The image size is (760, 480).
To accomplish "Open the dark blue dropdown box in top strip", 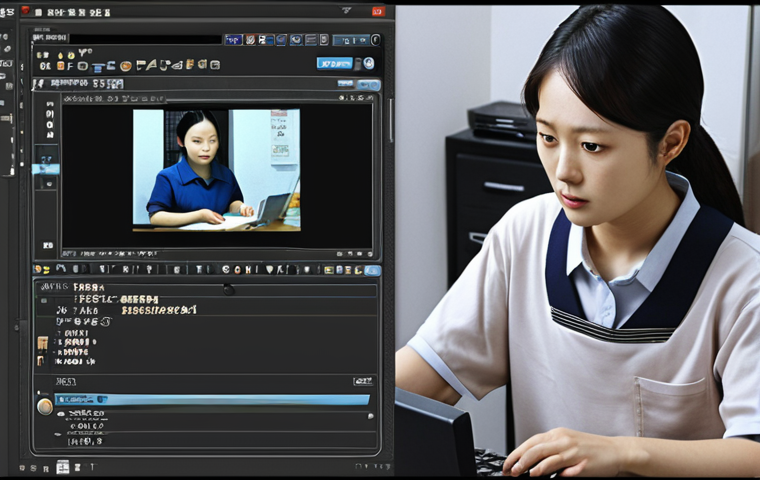I will 234,40.
